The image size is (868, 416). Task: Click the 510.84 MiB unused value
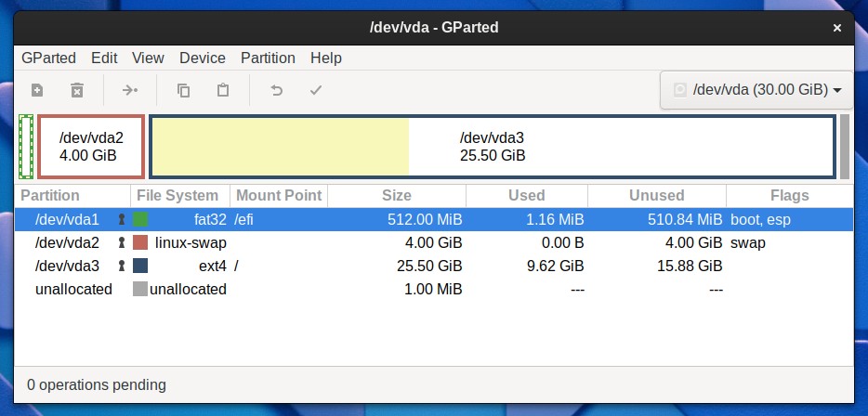click(685, 220)
